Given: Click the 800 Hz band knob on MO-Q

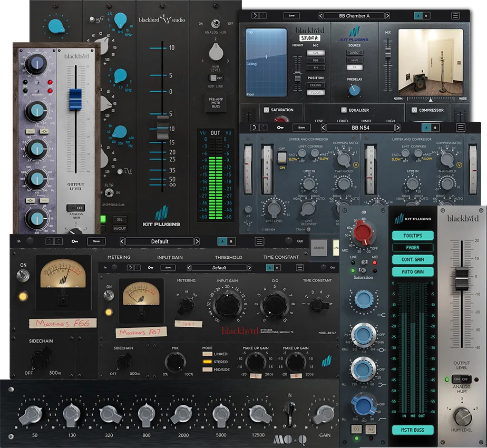Looking at the screenshot, I should (147, 415).
